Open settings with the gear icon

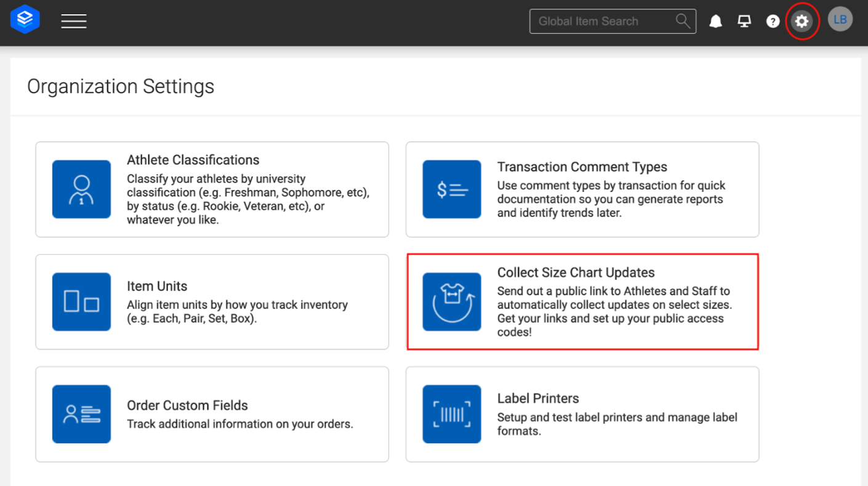pyautogui.click(x=802, y=22)
